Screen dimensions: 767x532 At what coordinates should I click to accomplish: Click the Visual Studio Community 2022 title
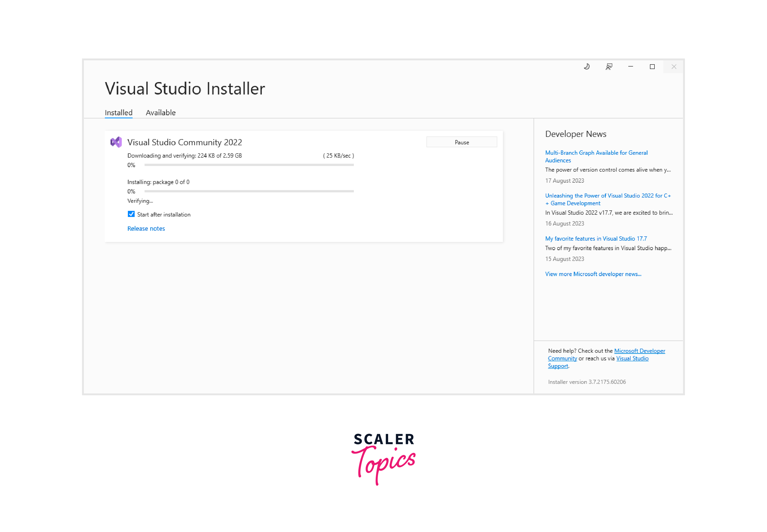pyautogui.click(x=184, y=142)
